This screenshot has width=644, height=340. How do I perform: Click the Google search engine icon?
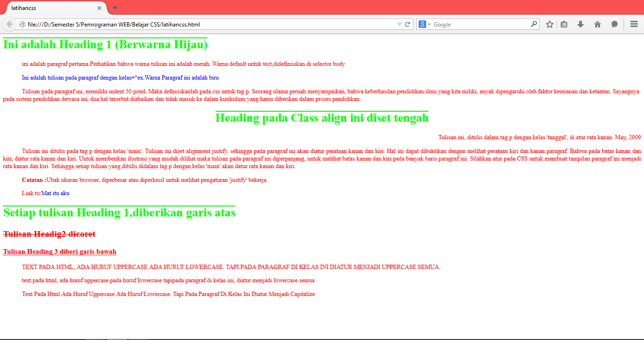[421, 24]
